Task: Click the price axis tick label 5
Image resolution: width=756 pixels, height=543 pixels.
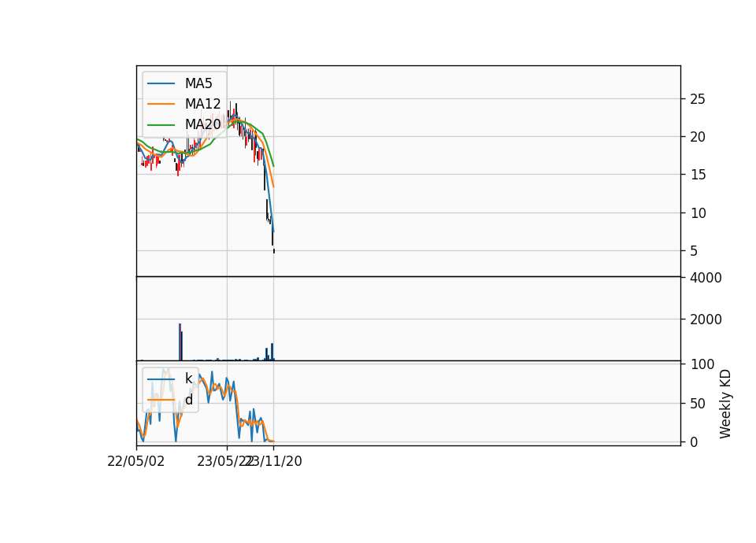Action: click(694, 251)
